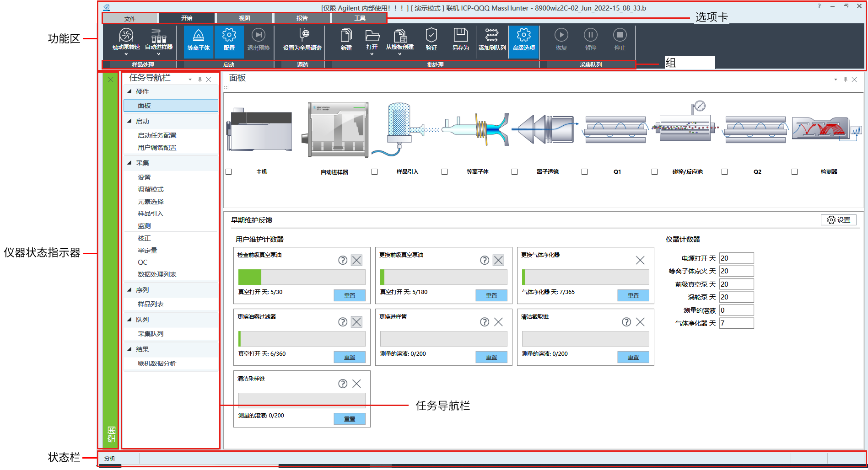Click the 更换气体净化器 progress bar
Viewport: 868px width, 470px height.
point(586,277)
